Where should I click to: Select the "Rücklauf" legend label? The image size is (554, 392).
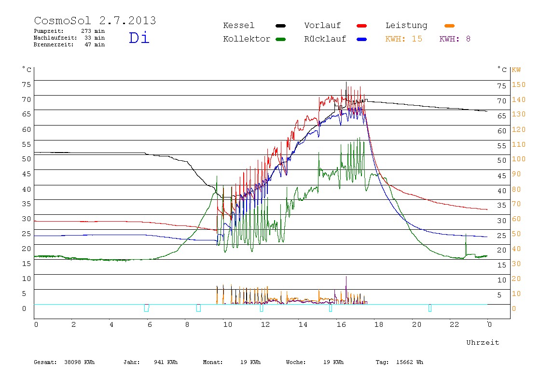point(325,39)
